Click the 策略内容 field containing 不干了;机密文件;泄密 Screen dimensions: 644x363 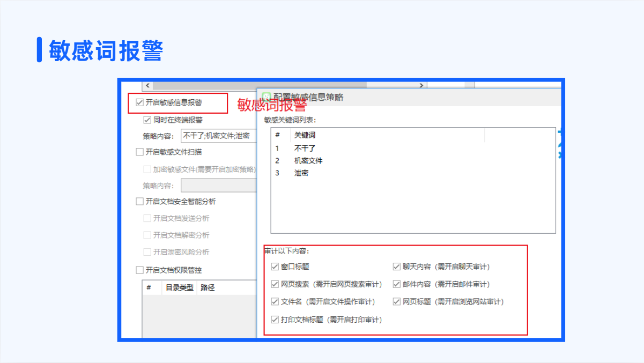218,136
